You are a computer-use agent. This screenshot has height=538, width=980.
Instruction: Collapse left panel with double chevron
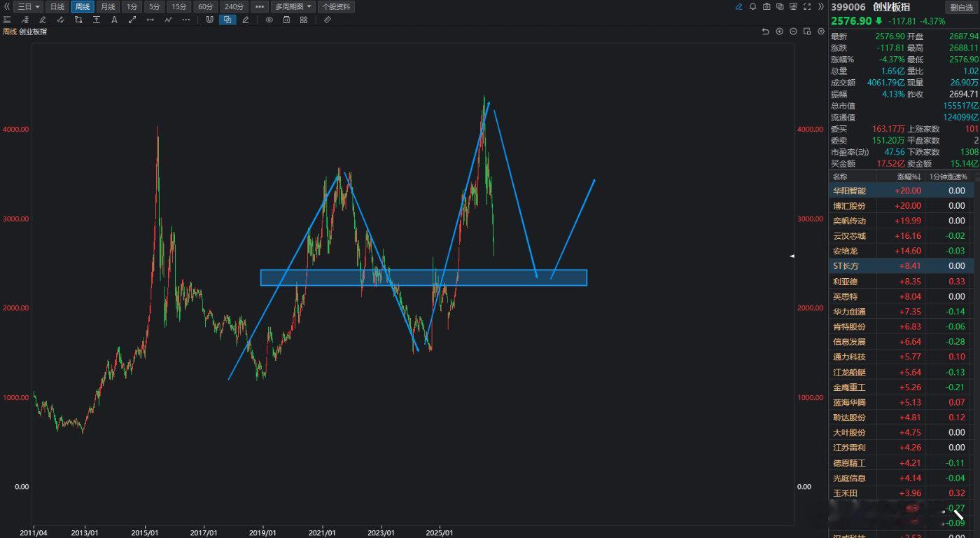pyautogui.click(x=7, y=6)
